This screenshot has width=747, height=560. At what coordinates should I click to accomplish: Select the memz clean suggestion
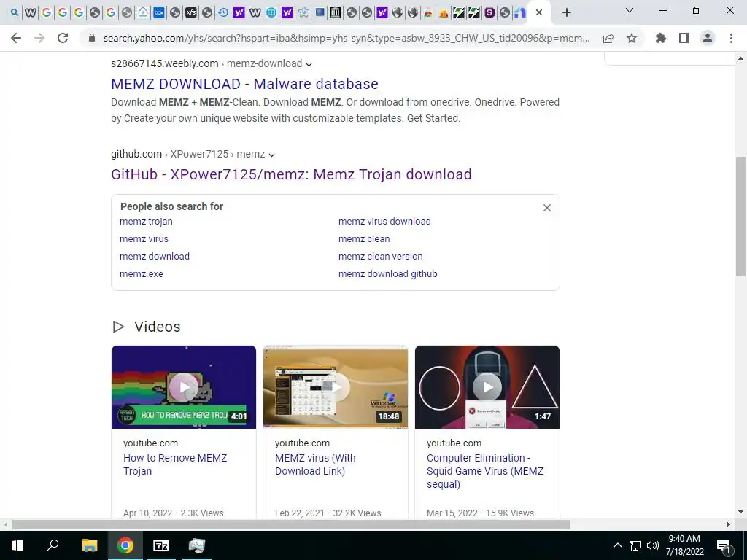(x=364, y=239)
